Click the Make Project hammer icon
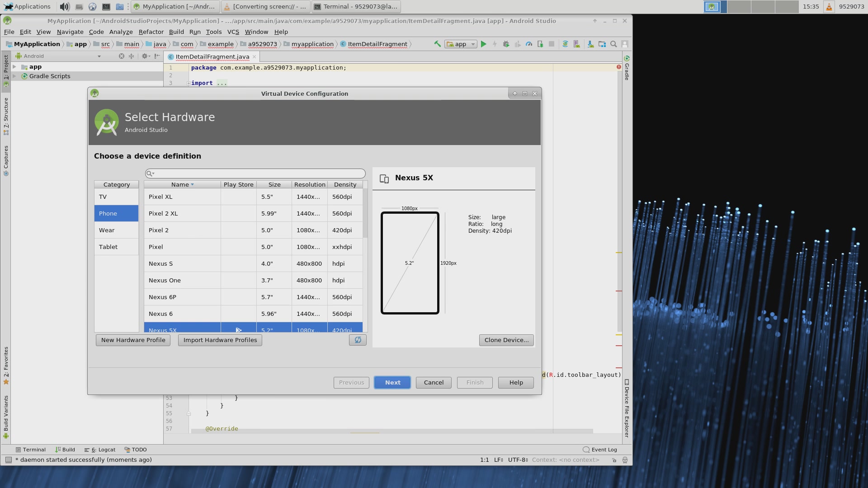Viewport: 868px width, 488px height. pos(437,44)
